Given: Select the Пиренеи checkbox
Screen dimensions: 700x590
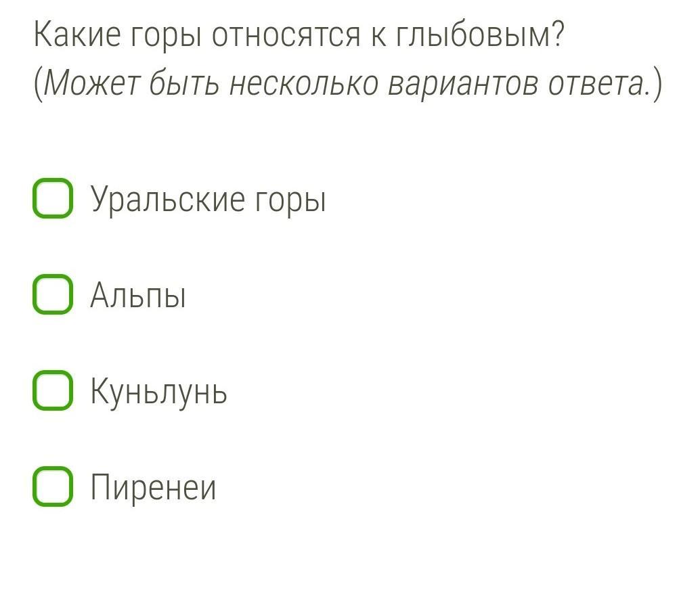Looking at the screenshot, I should pos(53,486).
